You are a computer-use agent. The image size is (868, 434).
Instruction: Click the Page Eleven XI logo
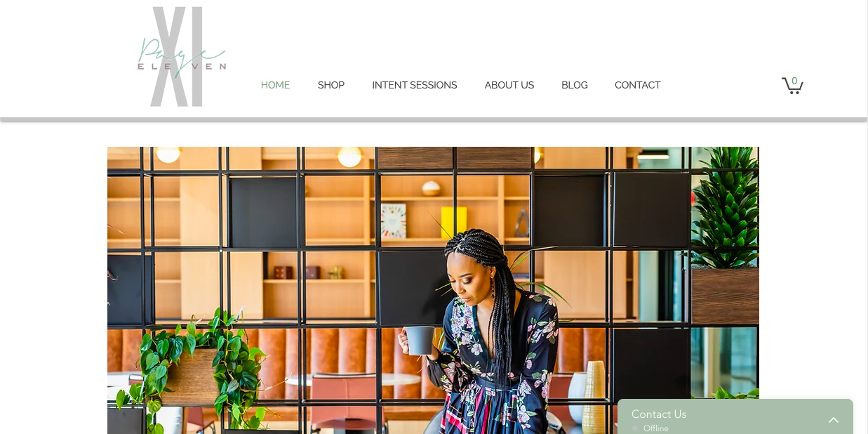(181, 57)
